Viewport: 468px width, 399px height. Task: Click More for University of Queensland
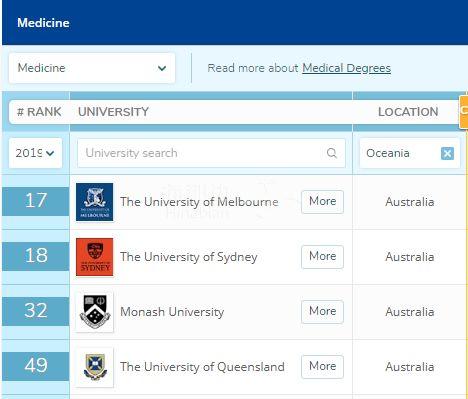pyautogui.click(x=322, y=366)
